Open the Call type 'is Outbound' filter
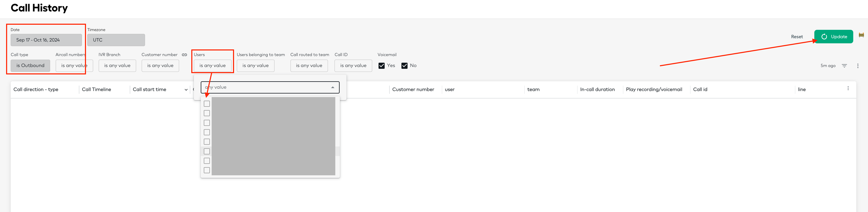Viewport: 868px width, 212px height. coord(30,65)
